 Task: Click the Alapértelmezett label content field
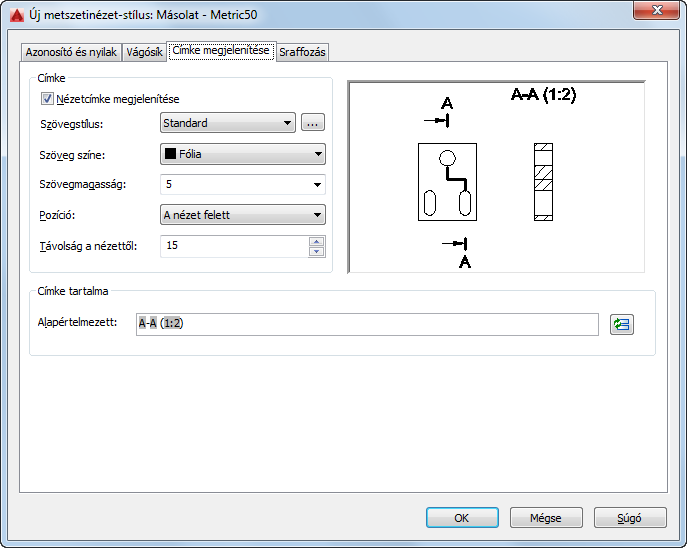pos(367,324)
